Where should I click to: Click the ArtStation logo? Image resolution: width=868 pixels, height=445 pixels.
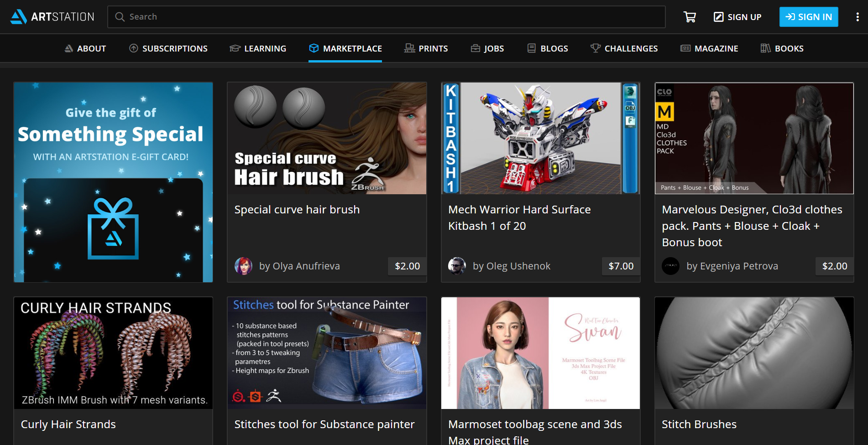[52, 17]
